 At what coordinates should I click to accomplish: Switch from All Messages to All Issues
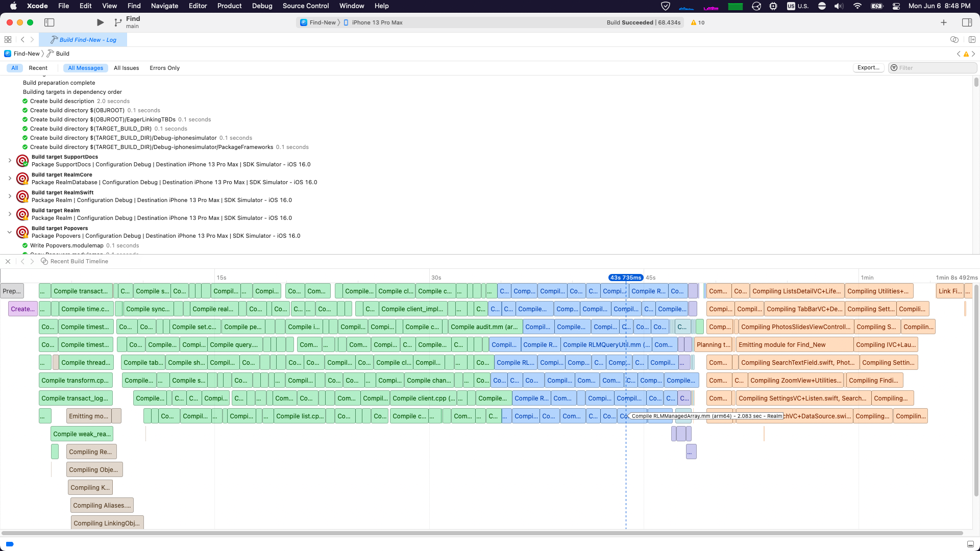[127, 68]
